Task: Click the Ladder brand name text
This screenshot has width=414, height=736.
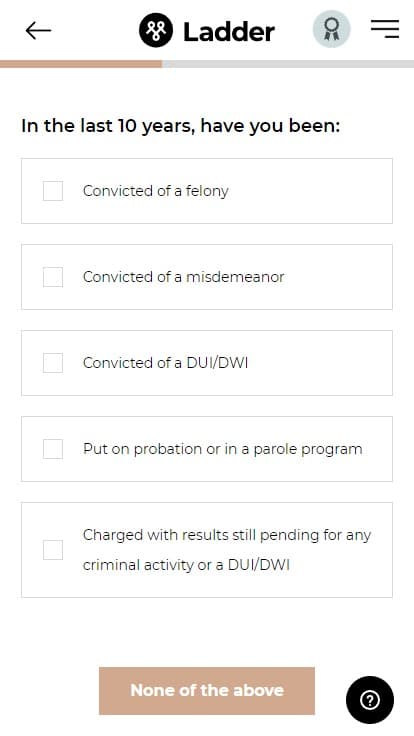Action: click(229, 32)
